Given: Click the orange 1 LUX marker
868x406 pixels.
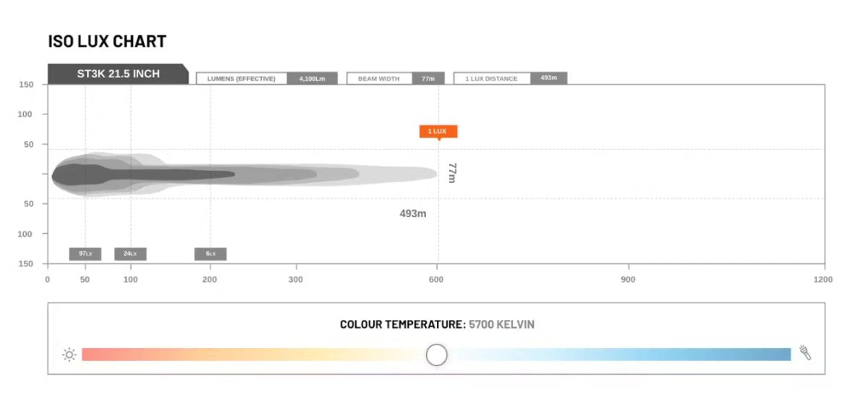Looking at the screenshot, I should click(x=438, y=131).
